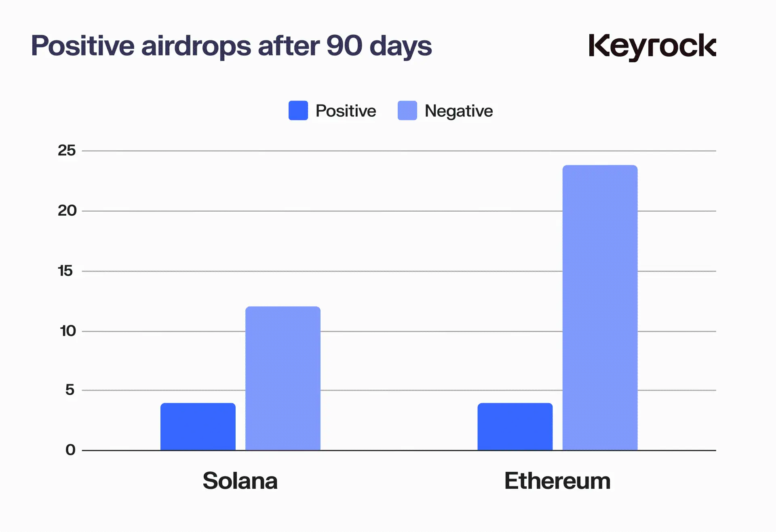Click the 10 y-axis tick label

coord(67,331)
